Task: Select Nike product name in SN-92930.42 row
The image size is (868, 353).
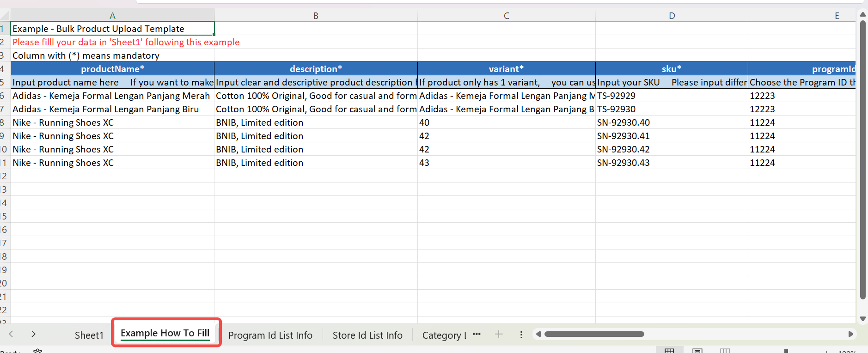Action: pos(112,149)
